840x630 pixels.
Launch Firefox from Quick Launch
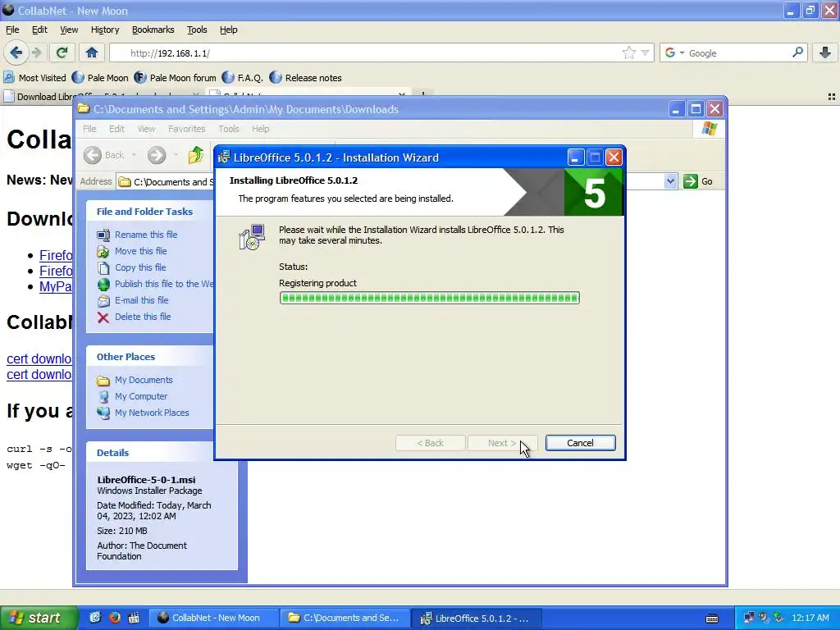tap(114, 618)
